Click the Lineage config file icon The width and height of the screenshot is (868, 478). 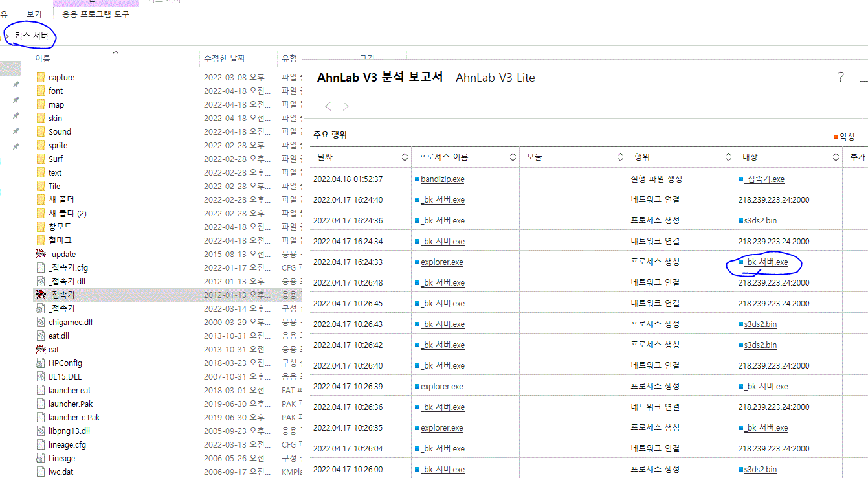(x=41, y=458)
